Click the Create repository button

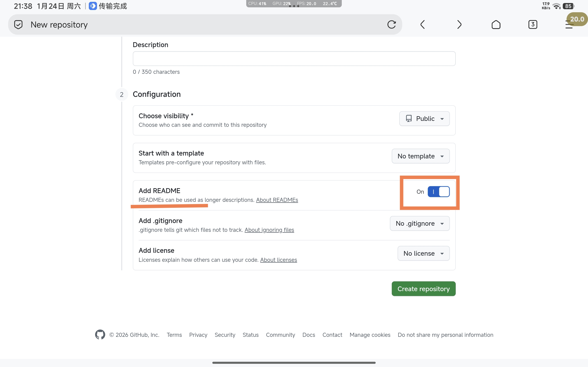pyautogui.click(x=423, y=289)
